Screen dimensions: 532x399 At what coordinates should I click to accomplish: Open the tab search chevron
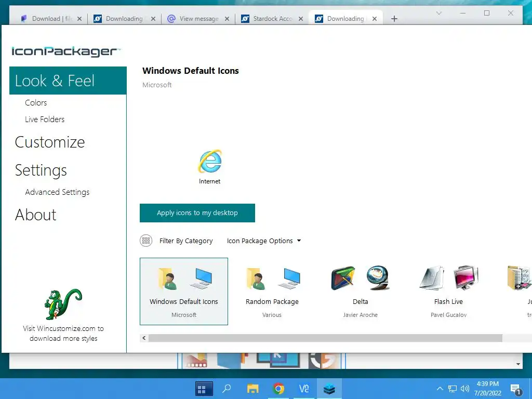438,13
